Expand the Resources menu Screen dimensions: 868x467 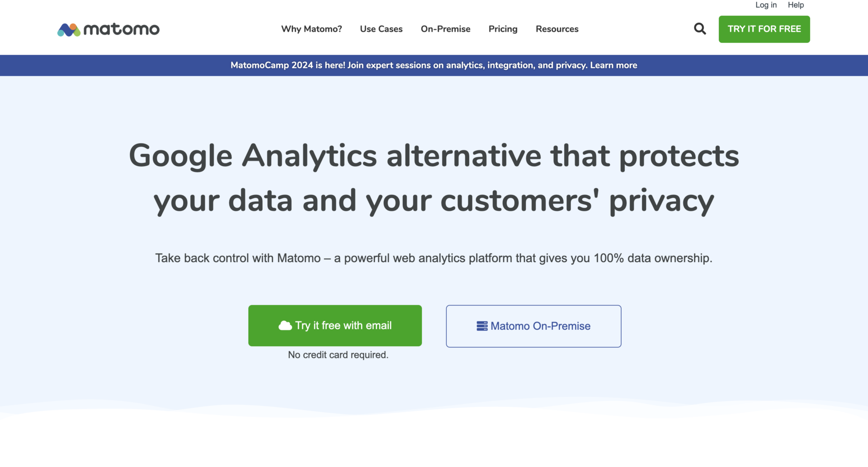point(557,29)
